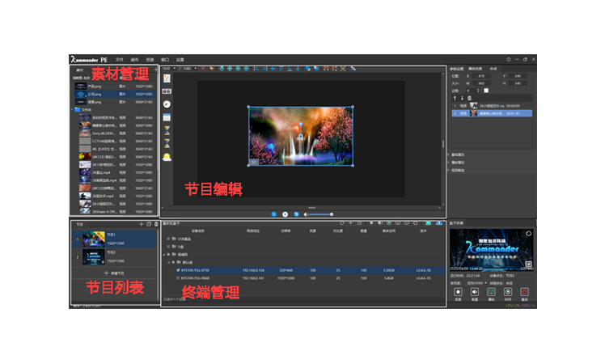
Task: Open the canvas width 1920 dropdown
Action: point(168,69)
